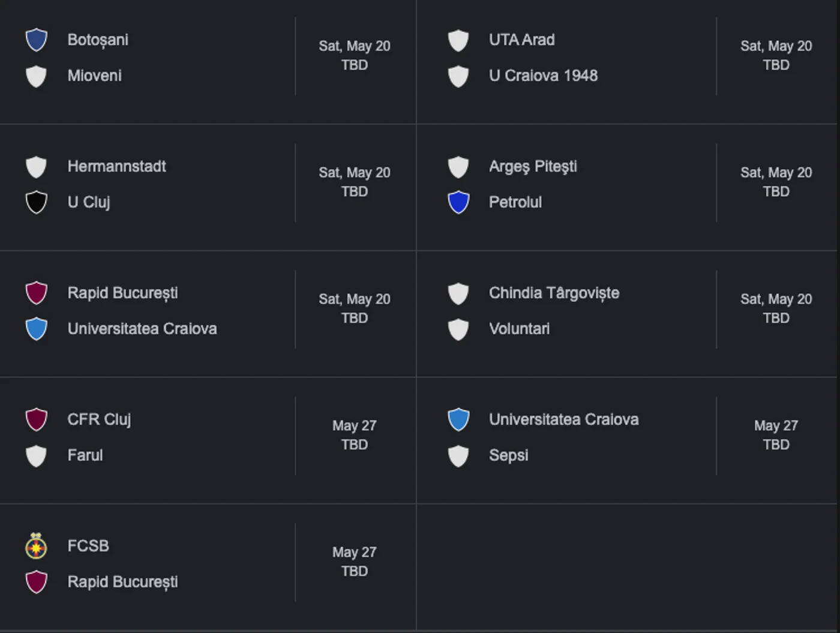
Task: Open the Chindia Târgoviște team link
Action: tap(554, 293)
